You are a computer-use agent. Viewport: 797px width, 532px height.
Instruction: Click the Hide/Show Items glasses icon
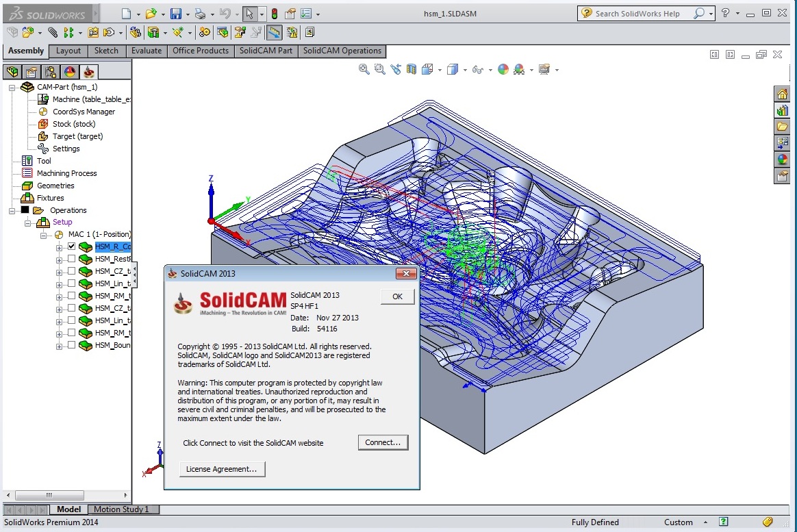pos(477,70)
